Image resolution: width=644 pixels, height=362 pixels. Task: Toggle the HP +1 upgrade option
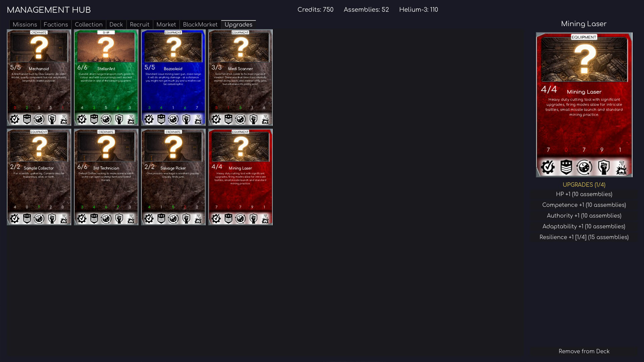584,194
